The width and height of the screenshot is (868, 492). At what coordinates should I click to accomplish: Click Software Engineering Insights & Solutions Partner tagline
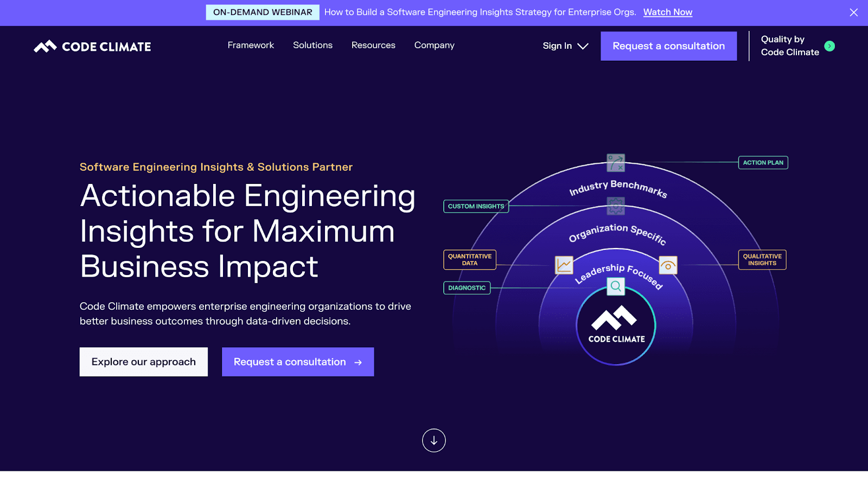[x=216, y=167]
